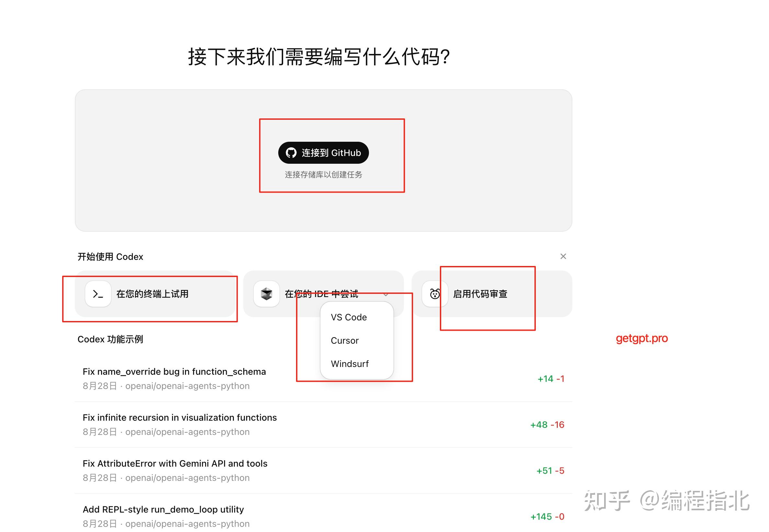Screen dimensions: 769x532
Task: Visit the getgpt.pro link
Action: pos(642,339)
